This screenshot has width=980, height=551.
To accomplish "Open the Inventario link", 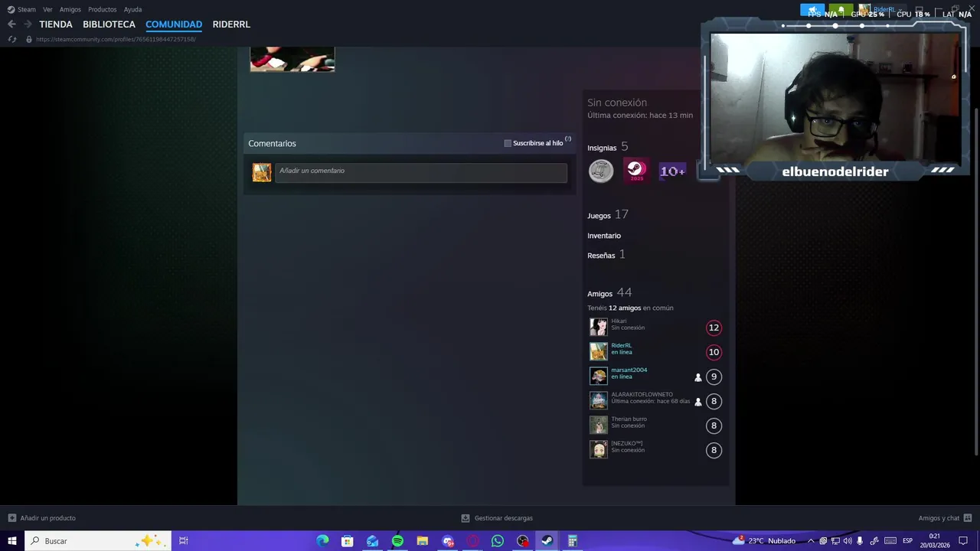I will (604, 236).
